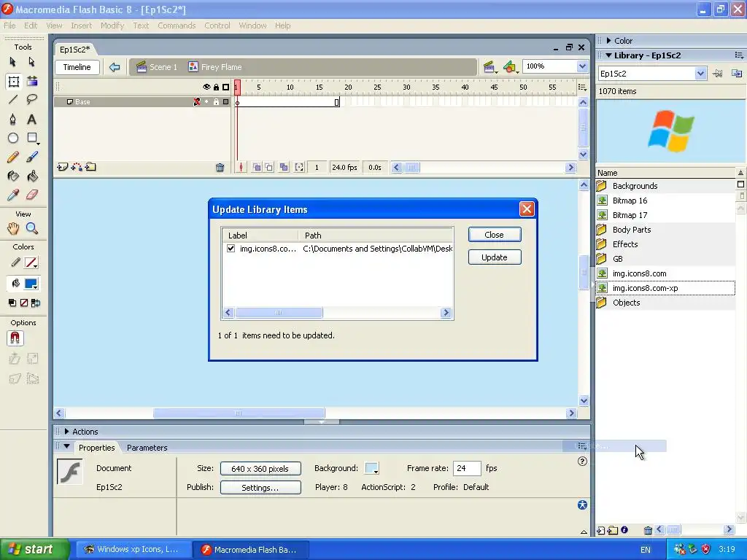
Task: Click the back arrow beside Timeline button
Action: 115,67
